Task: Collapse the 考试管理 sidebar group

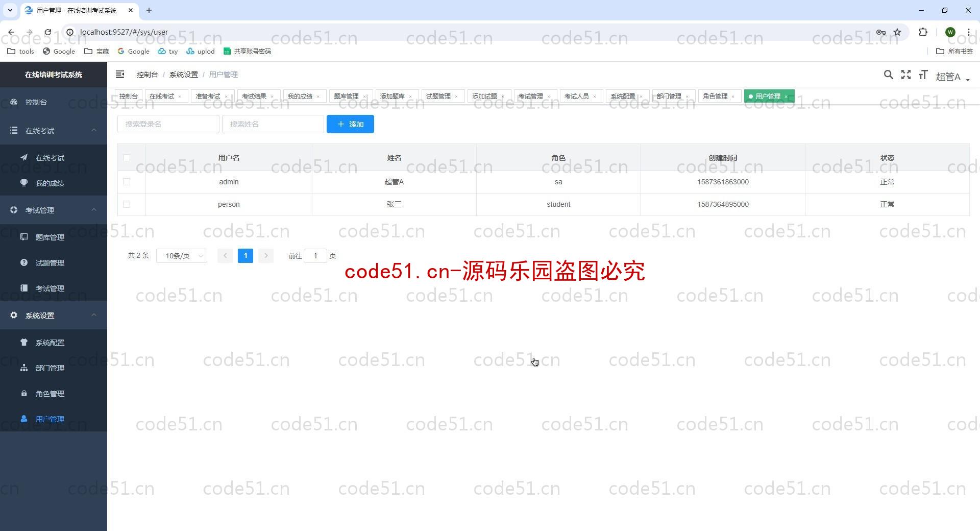Action: 54,210
